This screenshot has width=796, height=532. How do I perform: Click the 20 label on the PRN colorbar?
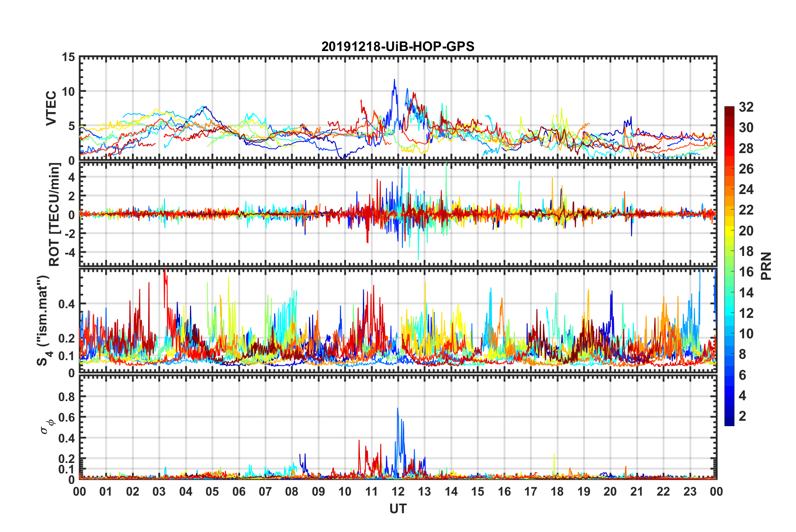pyautogui.click(x=746, y=231)
